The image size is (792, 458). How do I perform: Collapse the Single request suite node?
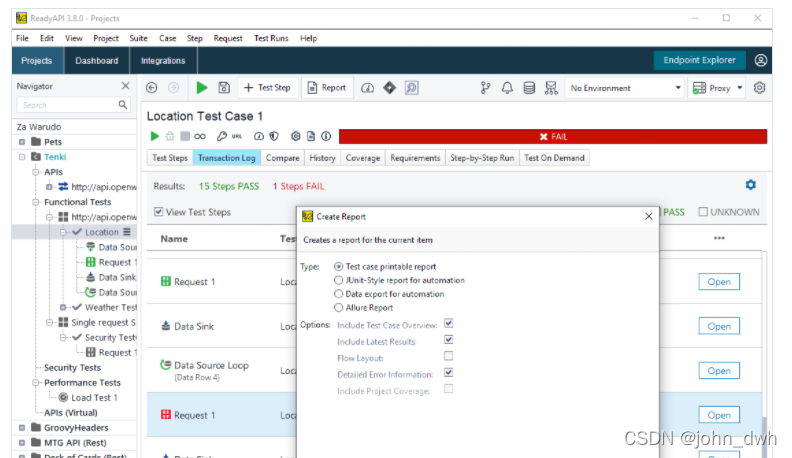[49, 322]
